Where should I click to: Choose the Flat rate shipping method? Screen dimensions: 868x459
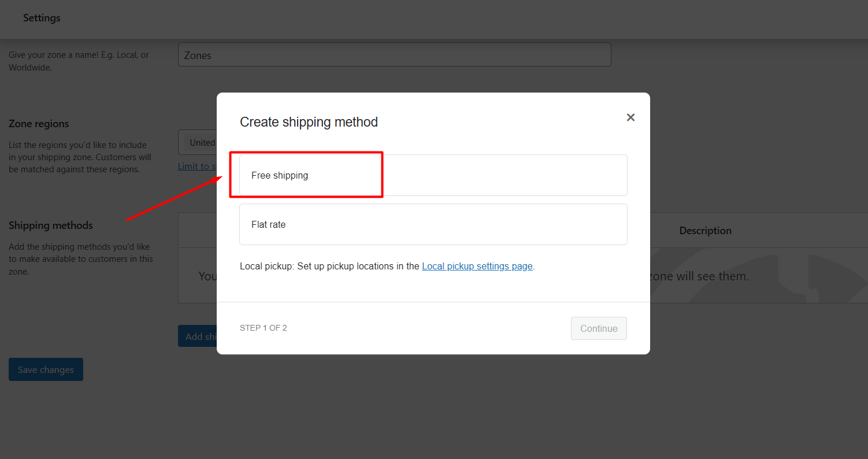point(433,224)
